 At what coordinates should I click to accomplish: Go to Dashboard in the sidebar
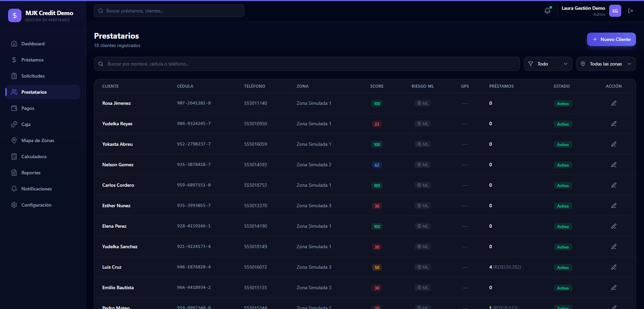[x=43, y=44]
